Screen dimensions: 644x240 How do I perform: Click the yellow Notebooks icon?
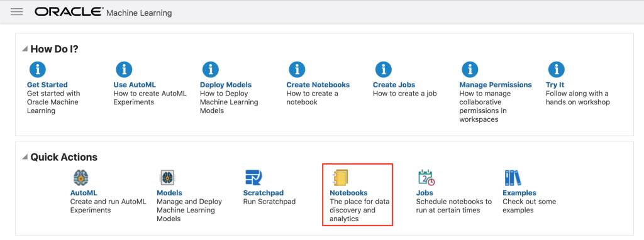[340, 178]
